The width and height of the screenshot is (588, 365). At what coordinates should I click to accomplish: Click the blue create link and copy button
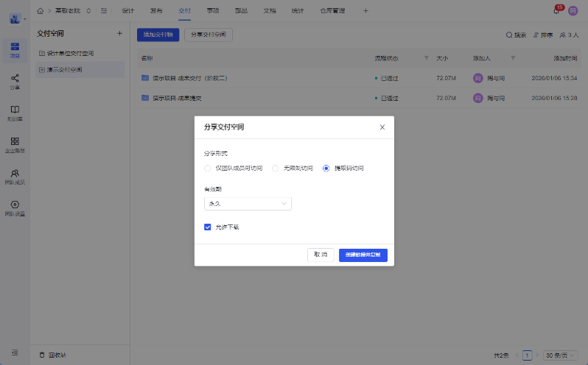[x=363, y=255]
